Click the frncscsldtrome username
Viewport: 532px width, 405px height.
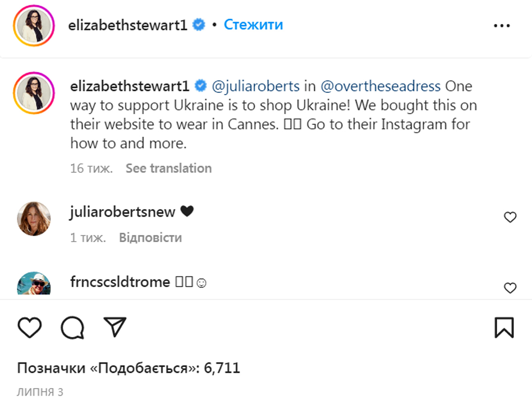tap(120, 282)
